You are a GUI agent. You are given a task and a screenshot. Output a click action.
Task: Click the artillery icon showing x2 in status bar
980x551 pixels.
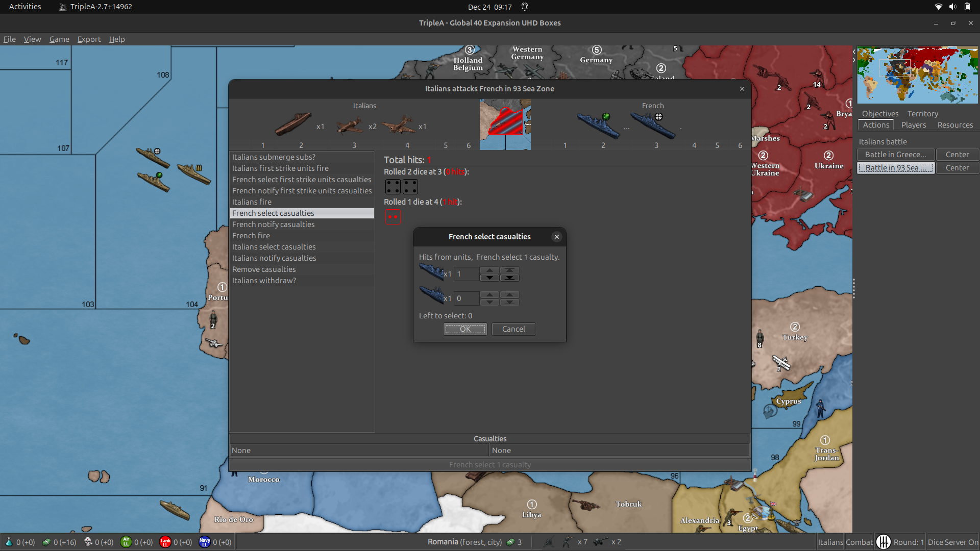click(x=599, y=542)
